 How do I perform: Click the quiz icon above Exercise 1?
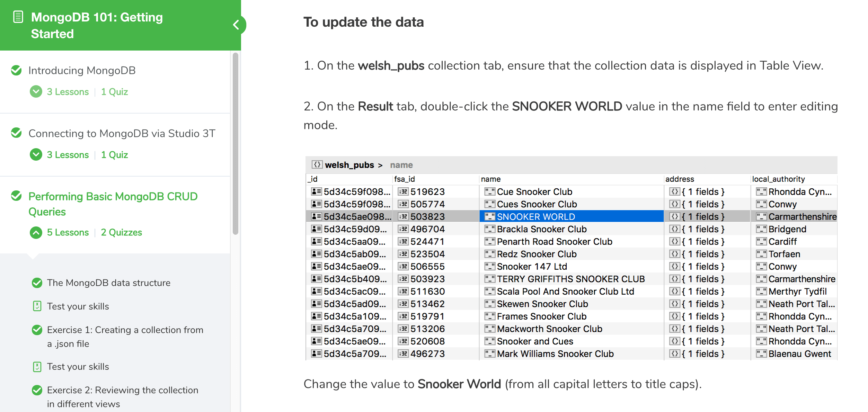click(x=37, y=306)
